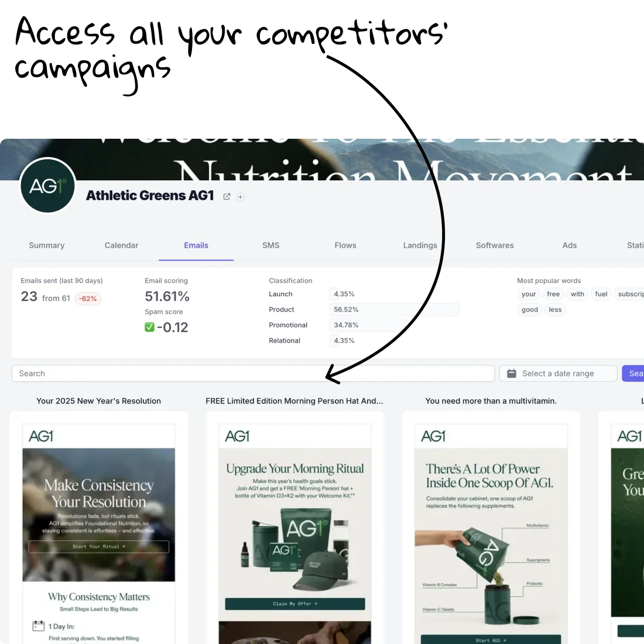644x644 pixels.
Task: Go to the Flows tab
Action: click(x=345, y=245)
